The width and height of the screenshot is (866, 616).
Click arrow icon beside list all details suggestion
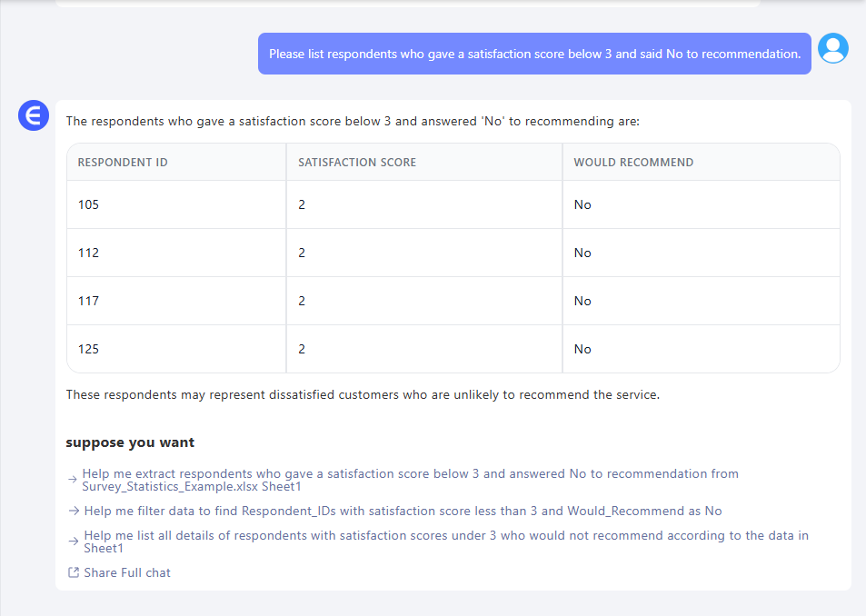pos(73,541)
